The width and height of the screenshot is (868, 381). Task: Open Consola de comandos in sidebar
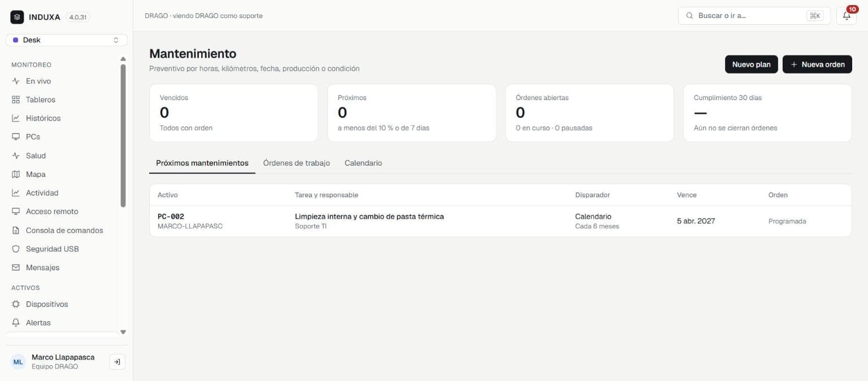(x=63, y=230)
